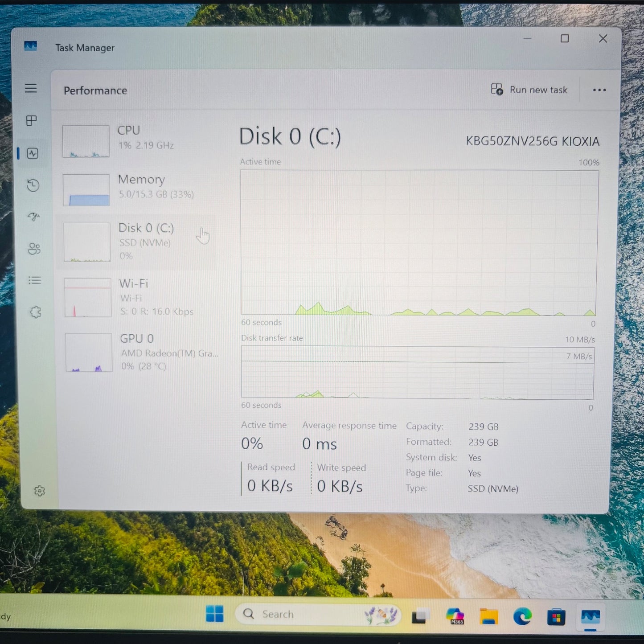The width and height of the screenshot is (644, 644).
Task: Select the Memory performance item
Action: [x=138, y=190]
